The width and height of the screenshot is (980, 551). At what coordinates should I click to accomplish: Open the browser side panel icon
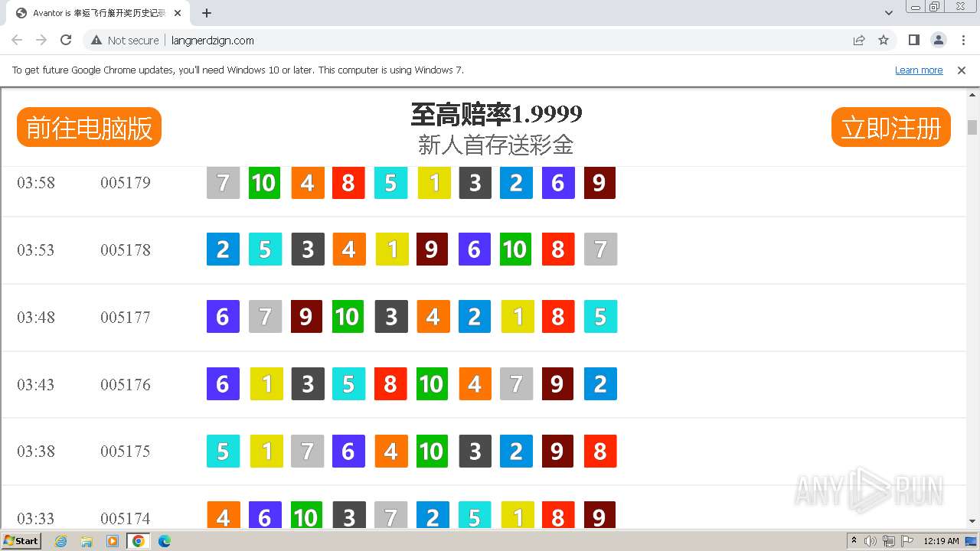point(913,41)
